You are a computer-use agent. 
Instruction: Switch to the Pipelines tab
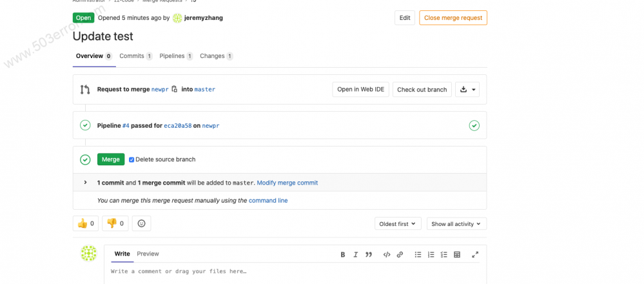(176, 56)
